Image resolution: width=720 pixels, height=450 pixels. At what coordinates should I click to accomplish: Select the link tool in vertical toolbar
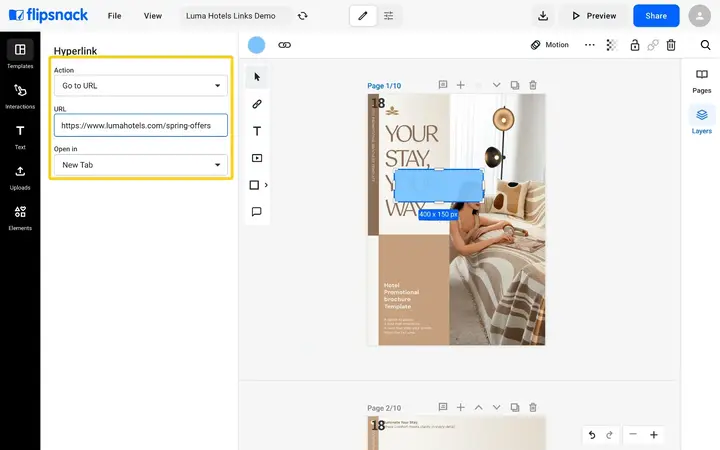[257, 104]
